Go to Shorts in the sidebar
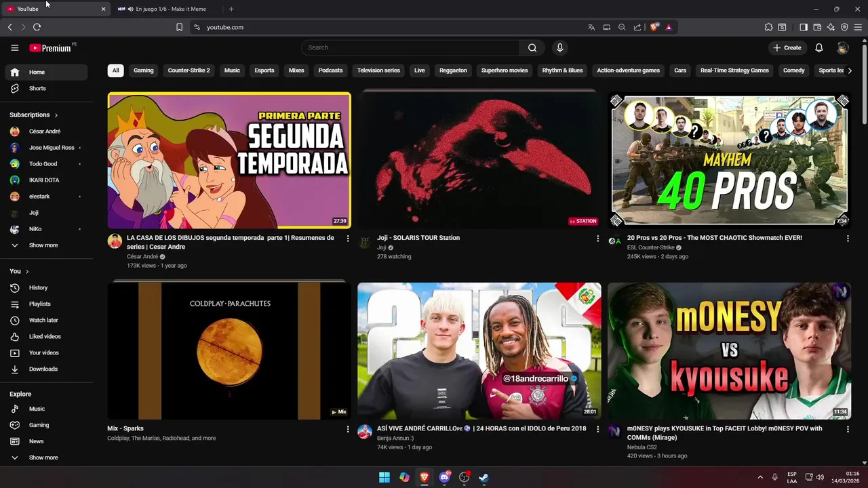 click(46, 88)
